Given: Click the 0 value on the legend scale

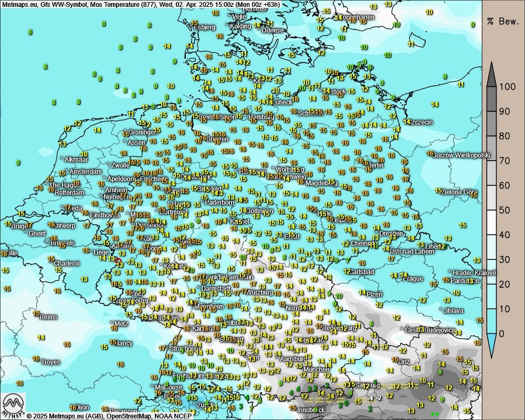Looking at the screenshot, I should (x=502, y=333).
